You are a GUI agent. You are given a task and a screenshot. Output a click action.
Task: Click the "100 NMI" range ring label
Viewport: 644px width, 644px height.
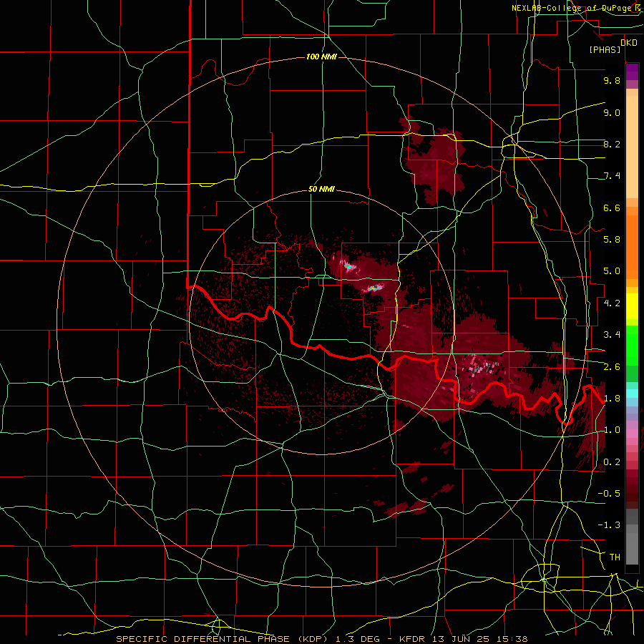pyautogui.click(x=321, y=57)
